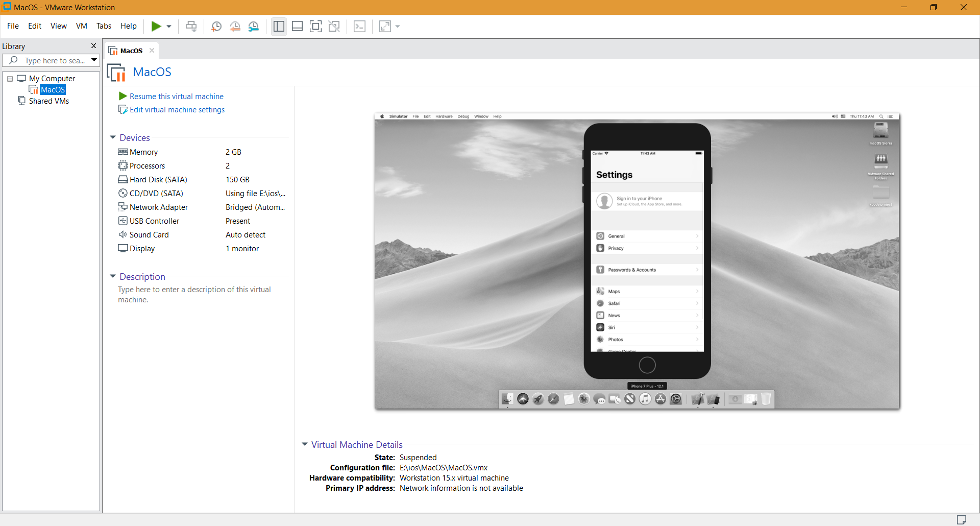The height and width of the screenshot is (526, 980).
Task: Click the revert to snapshot icon
Action: [x=235, y=27]
